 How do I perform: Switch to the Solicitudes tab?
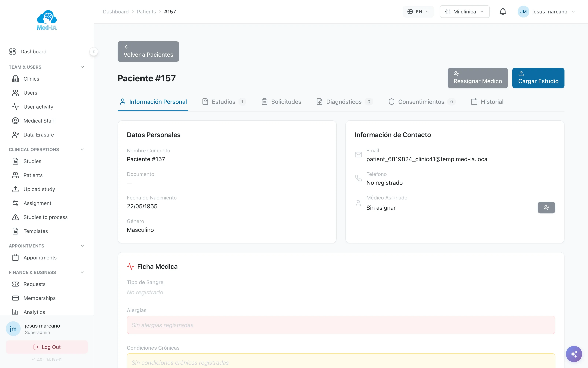281,102
